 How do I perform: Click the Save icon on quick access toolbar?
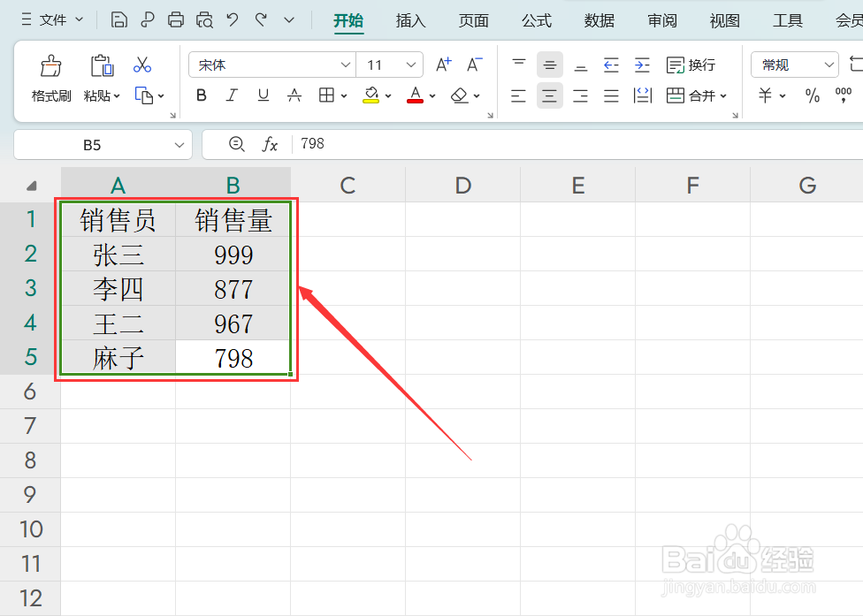click(x=118, y=19)
